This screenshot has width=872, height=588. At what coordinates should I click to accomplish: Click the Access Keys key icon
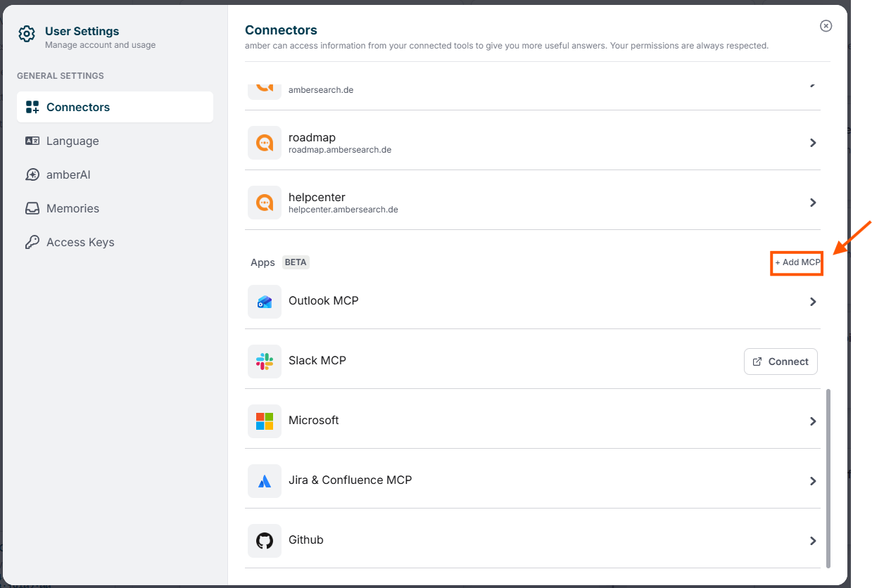pos(32,242)
